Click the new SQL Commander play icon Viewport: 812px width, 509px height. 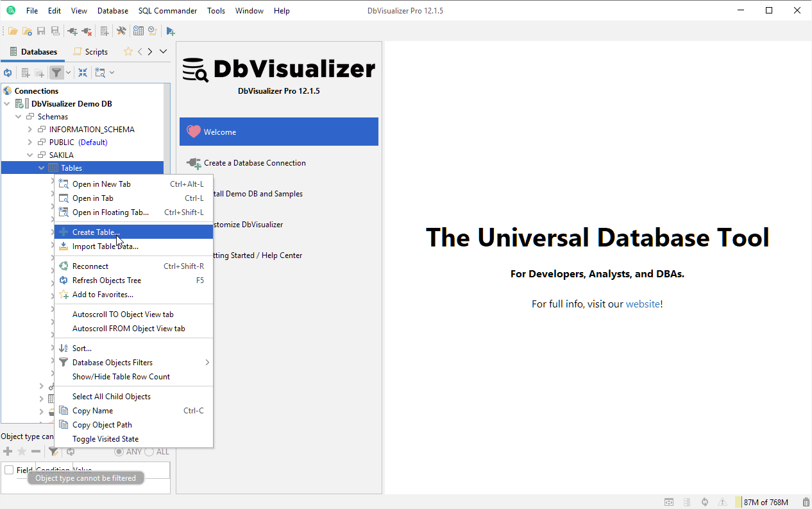[x=170, y=31]
